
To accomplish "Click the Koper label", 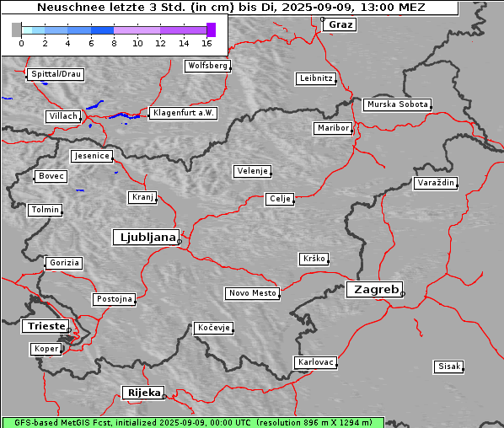I will (46, 350).
